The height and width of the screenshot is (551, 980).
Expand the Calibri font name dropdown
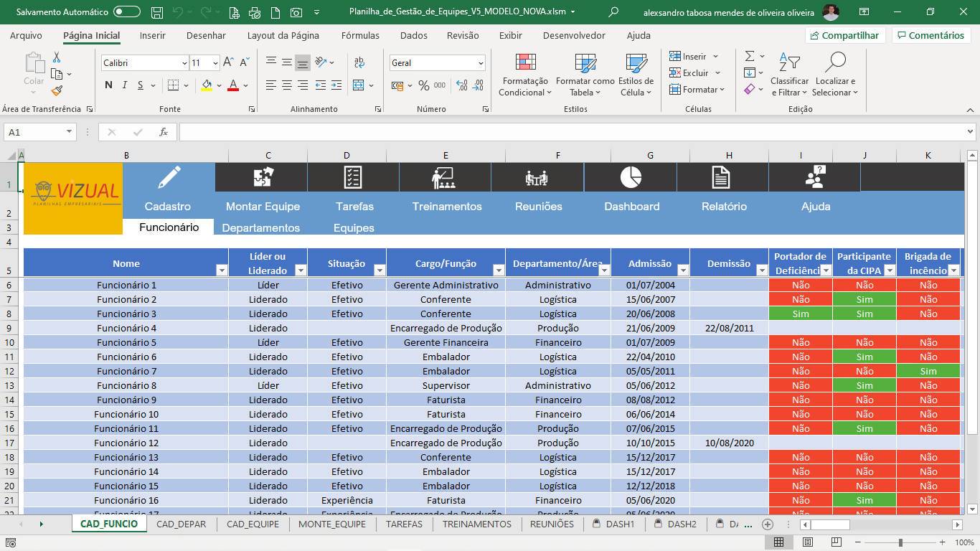pos(184,63)
